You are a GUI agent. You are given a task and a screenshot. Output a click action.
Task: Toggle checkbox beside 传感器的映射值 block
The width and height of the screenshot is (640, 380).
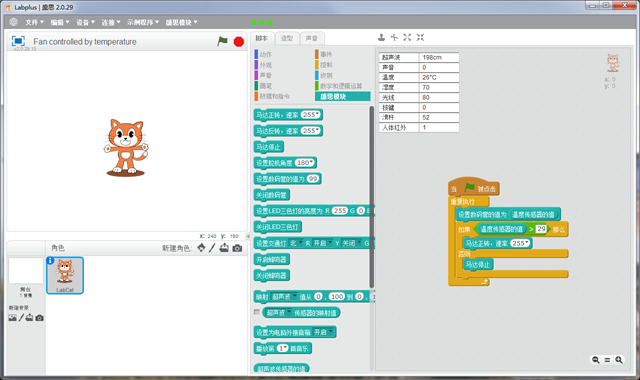[257, 312]
